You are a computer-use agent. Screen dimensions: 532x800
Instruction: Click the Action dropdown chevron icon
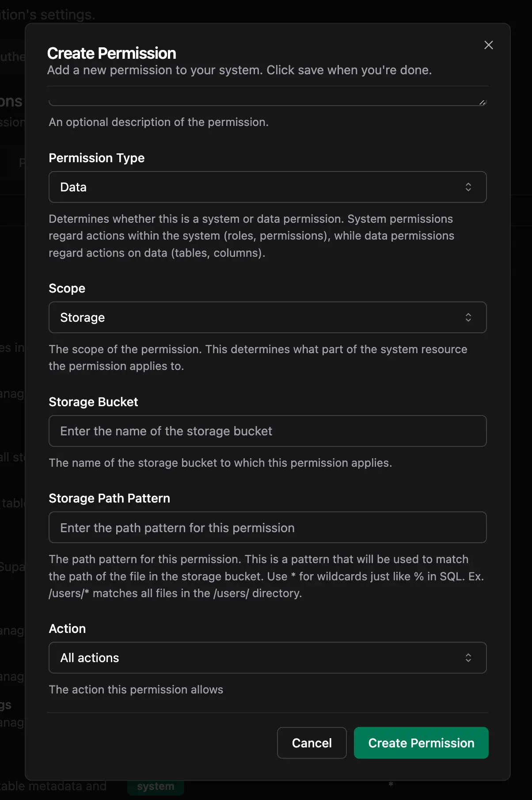469,658
